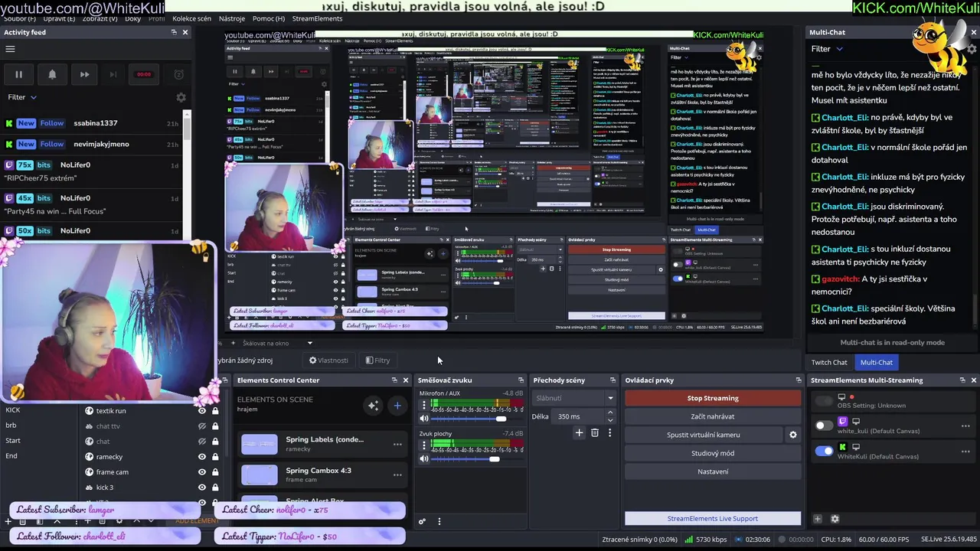The image size is (980, 551).
Task: Open Nastavení settings
Action: pos(713,471)
